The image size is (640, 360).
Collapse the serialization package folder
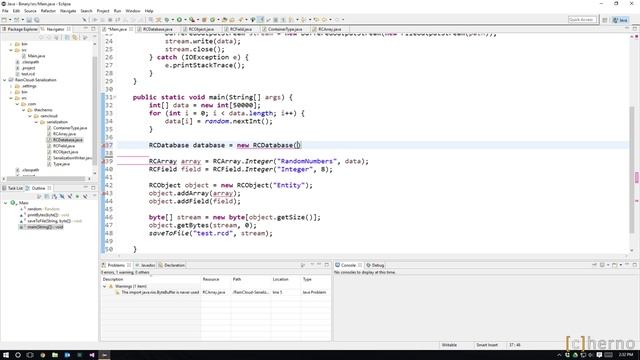click(x=36, y=122)
